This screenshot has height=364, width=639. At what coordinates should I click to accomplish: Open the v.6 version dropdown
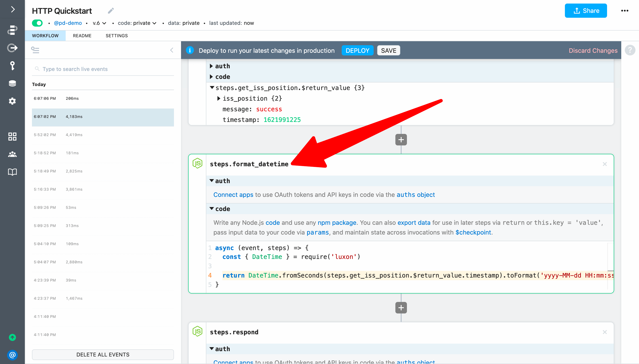[x=99, y=23]
